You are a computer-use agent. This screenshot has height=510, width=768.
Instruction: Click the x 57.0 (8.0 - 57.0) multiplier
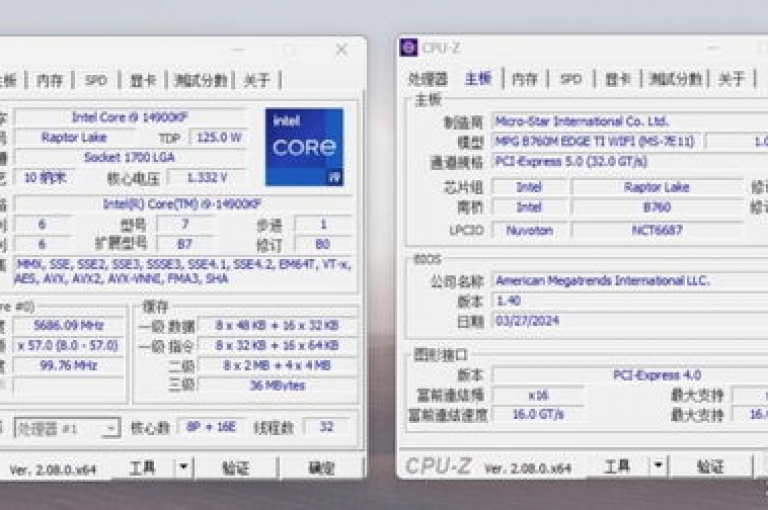(x=69, y=346)
